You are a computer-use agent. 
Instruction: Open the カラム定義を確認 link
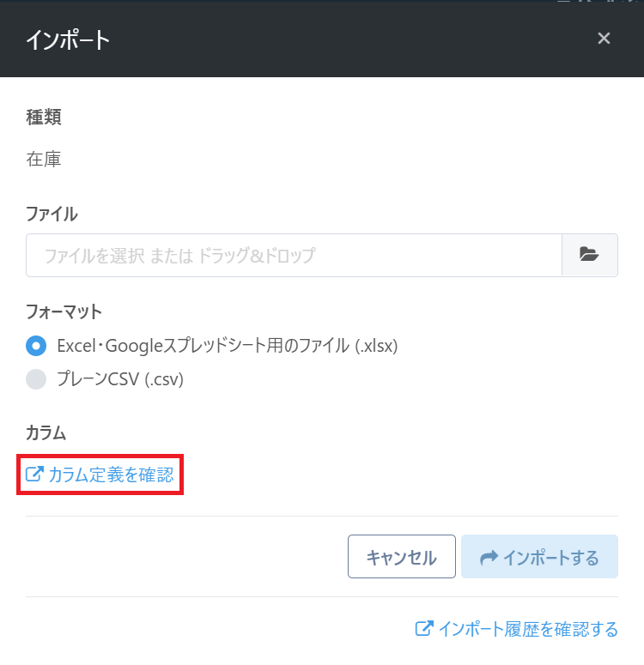click(x=111, y=475)
